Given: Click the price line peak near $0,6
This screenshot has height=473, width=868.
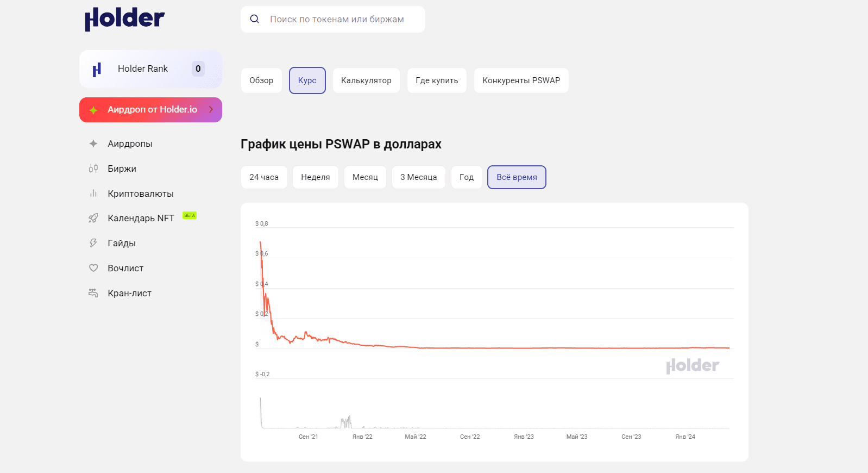Looking at the screenshot, I should coord(261,243).
